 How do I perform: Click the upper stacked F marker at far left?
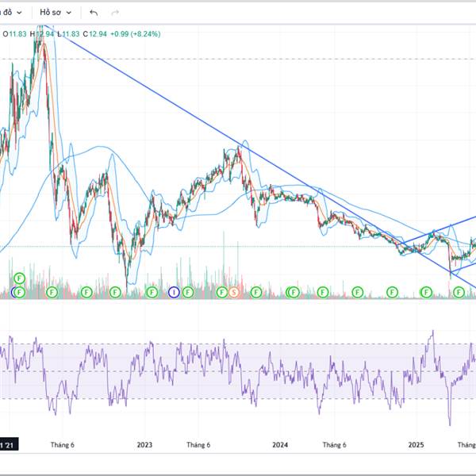pyautogui.click(x=19, y=278)
